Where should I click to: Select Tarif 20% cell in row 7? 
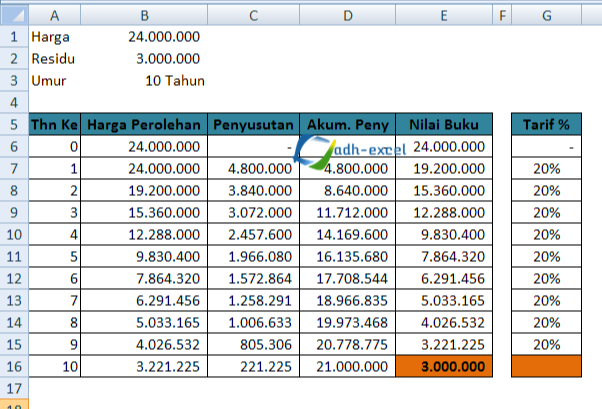click(546, 168)
